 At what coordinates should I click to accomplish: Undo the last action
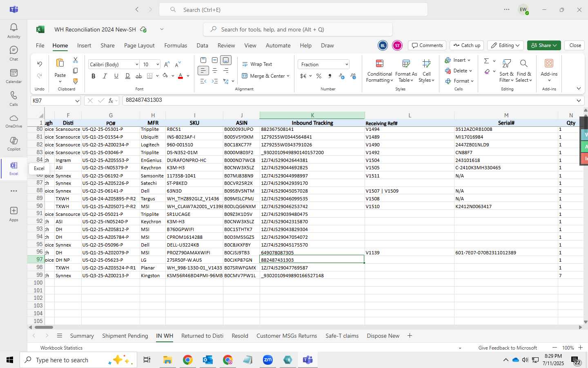(40, 64)
